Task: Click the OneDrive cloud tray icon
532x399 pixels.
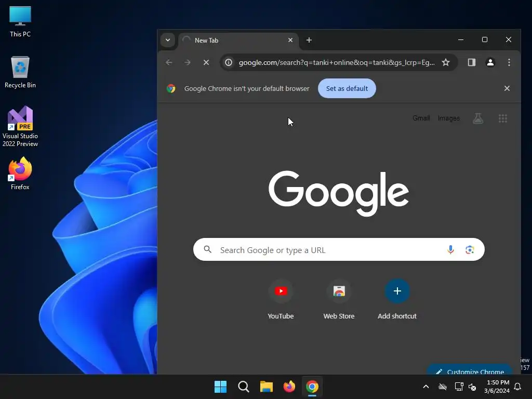Action: click(x=443, y=387)
